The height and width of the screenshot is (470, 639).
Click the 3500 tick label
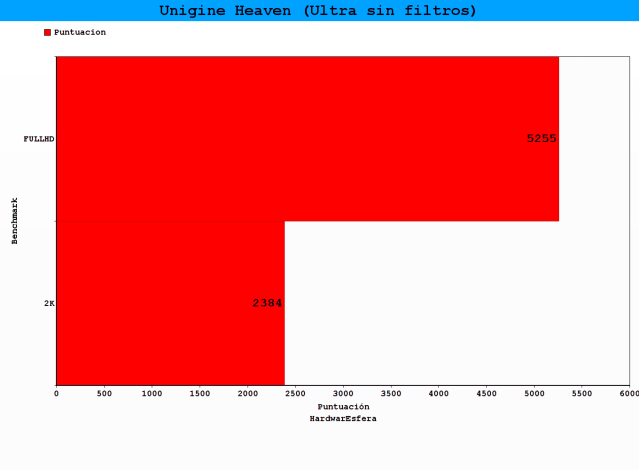[391, 393]
